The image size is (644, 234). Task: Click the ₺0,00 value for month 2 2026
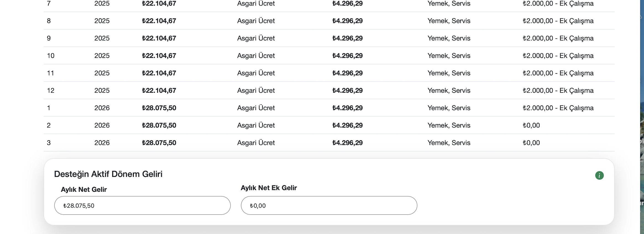531,125
